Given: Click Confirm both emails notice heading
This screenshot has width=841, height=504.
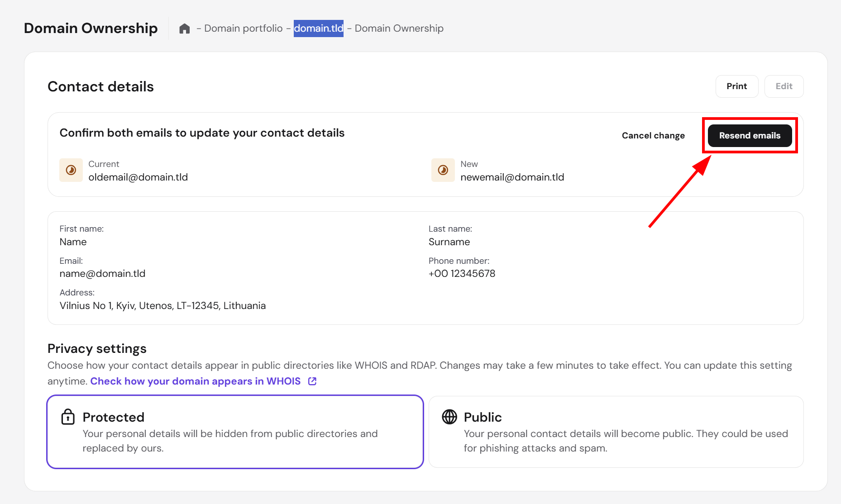Looking at the screenshot, I should [202, 133].
